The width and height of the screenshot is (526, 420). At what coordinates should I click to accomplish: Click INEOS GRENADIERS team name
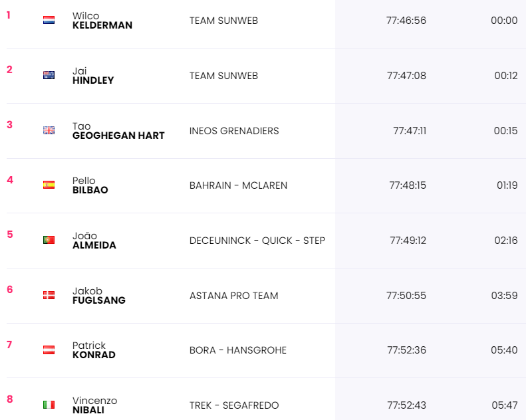(234, 131)
